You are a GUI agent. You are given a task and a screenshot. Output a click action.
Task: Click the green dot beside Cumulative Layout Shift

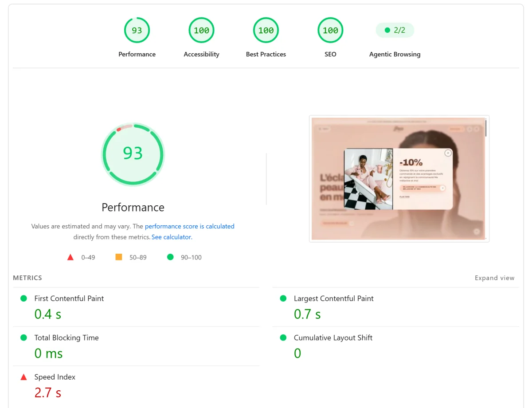click(283, 337)
